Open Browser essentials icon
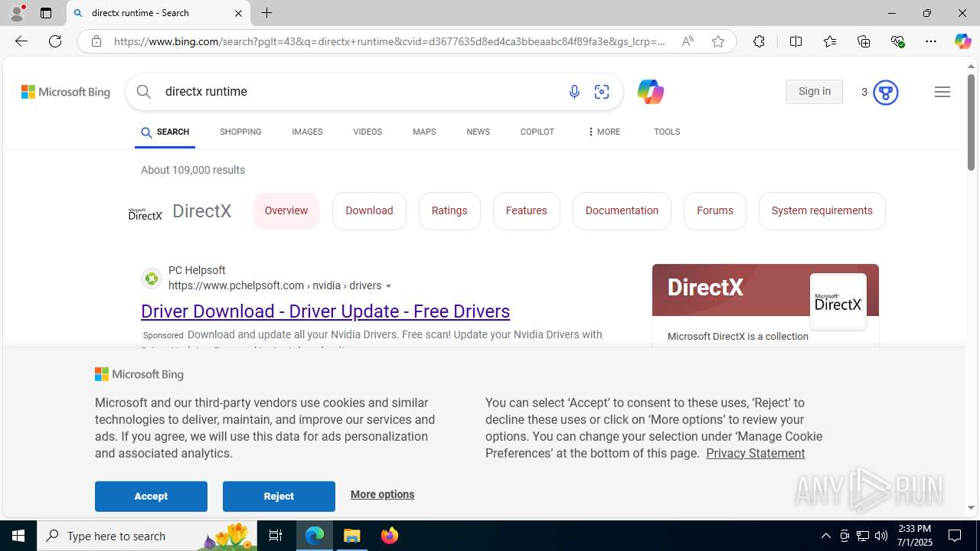The image size is (980, 551). (897, 41)
